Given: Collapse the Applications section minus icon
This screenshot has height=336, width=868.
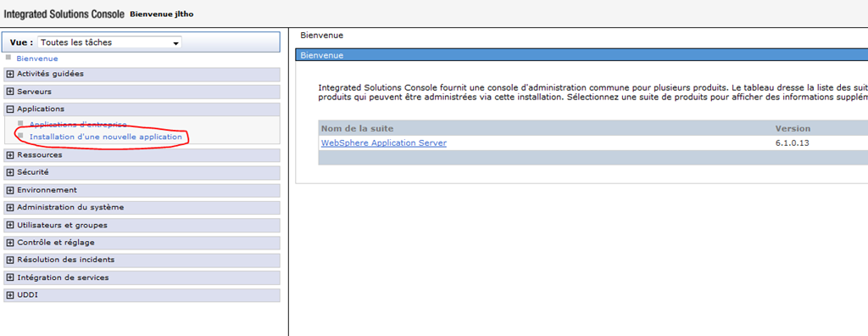Looking at the screenshot, I should [x=9, y=109].
